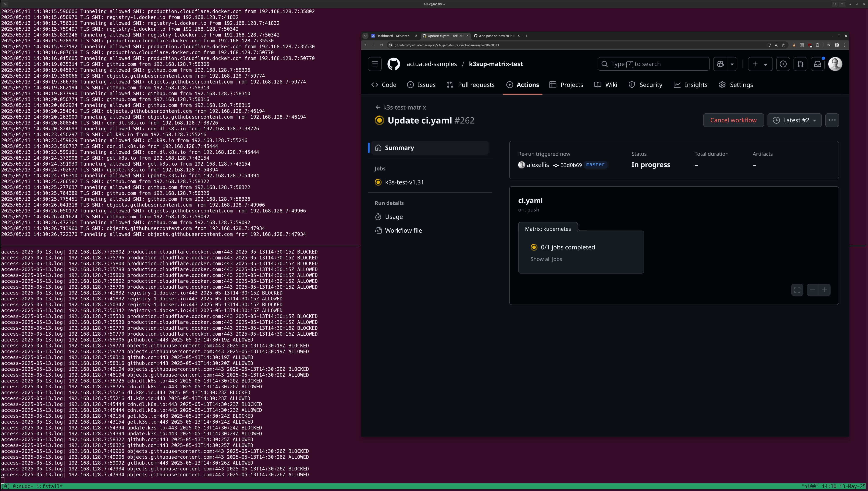Click the 'In progress' status value
The width and height of the screenshot is (868, 491).
(x=651, y=165)
